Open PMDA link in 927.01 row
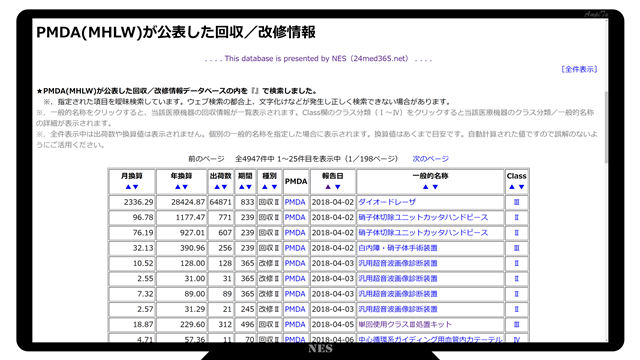This screenshot has height=360, width=640. pos(295,233)
